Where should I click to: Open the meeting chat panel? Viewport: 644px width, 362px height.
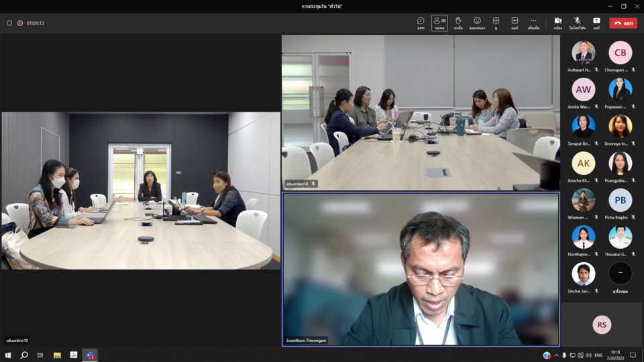coord(421,23)
